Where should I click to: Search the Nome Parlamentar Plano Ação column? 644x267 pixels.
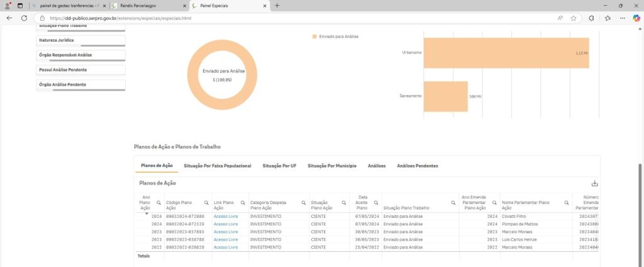point(567,203)
